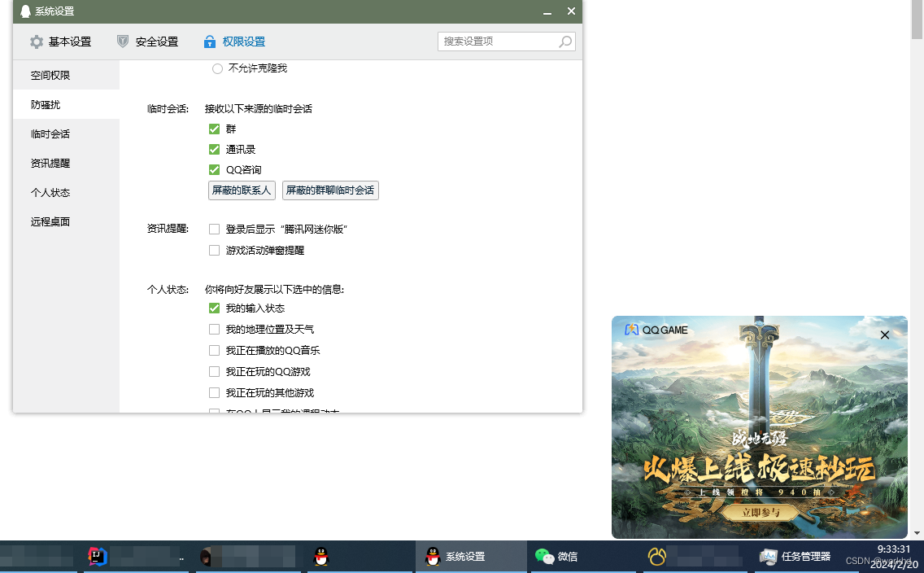
Task: Tick 我正在玩的QQ游戏 checkbox
Action: [x=215, y=372]
